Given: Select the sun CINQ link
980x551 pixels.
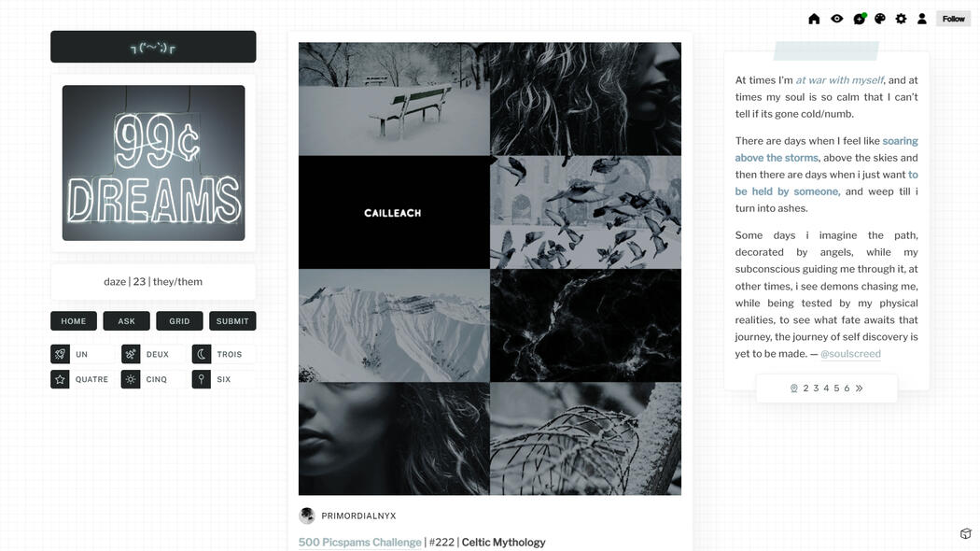Looking at the screenshot, I should (x=153, y=379).
